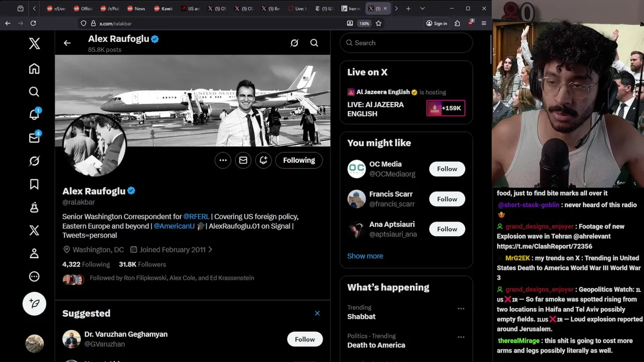This screenshot has width=644, height=362.
Task: Open Premium X icon in sidebar
Action: click(x=34, y=230)
